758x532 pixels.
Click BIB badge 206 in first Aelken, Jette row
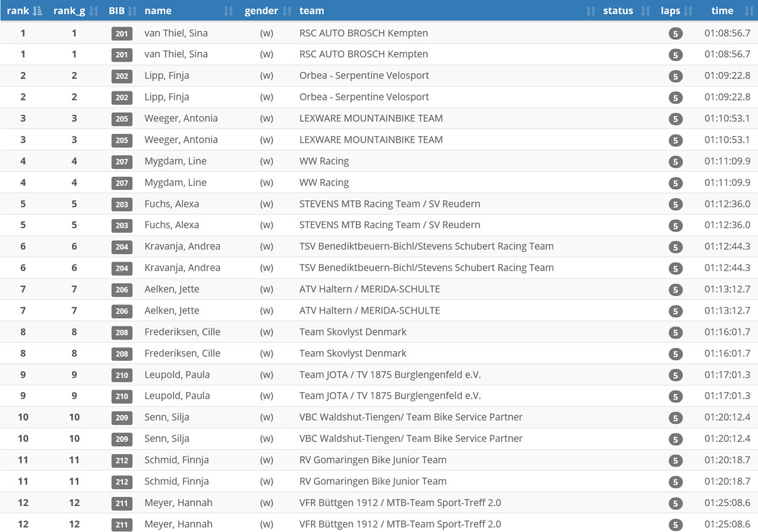tap(122, 289)
